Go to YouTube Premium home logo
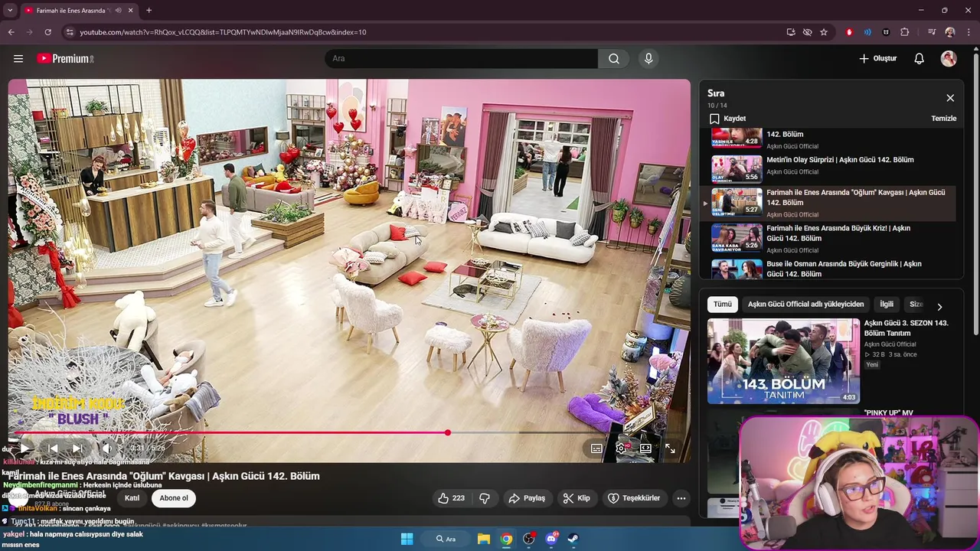The height and width of the screenshot is (551, 980). point(65,58)
